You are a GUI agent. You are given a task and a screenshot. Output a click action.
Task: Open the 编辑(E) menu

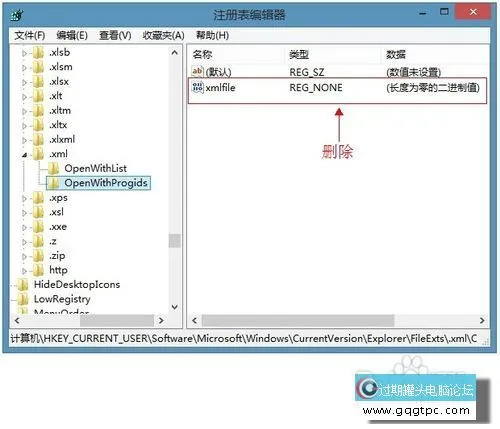click(72, 35)
